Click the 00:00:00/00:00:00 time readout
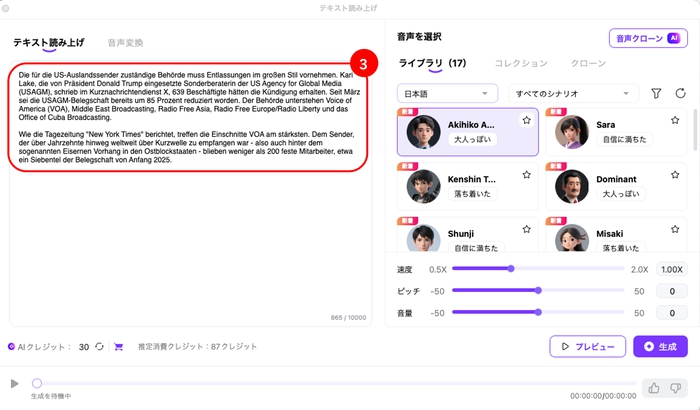The width and height of the screenshot is (700, 410). (x=603, y=396)
